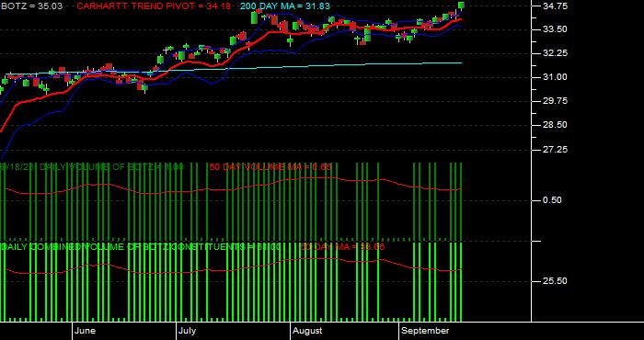Click the 29.75 price axis value
The image size is (644, 340).
[555, 101]
